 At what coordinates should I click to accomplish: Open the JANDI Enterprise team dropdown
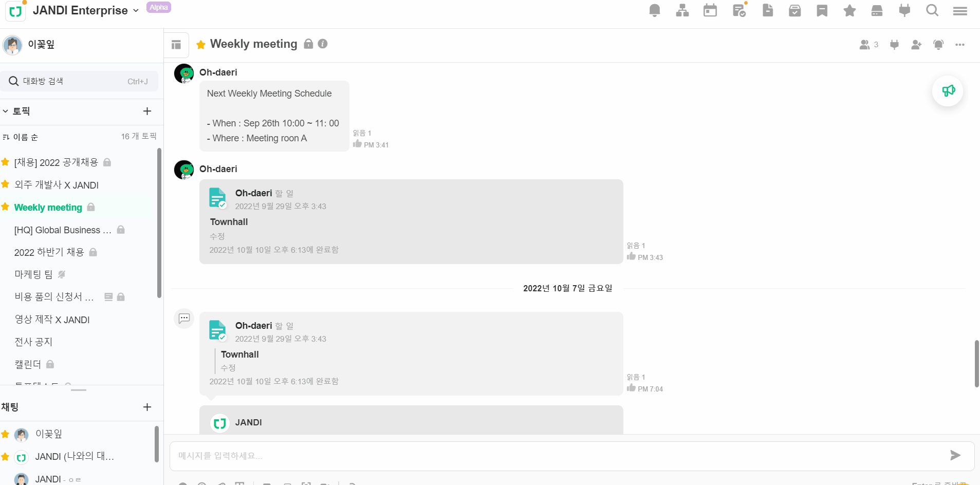(136, 10)
